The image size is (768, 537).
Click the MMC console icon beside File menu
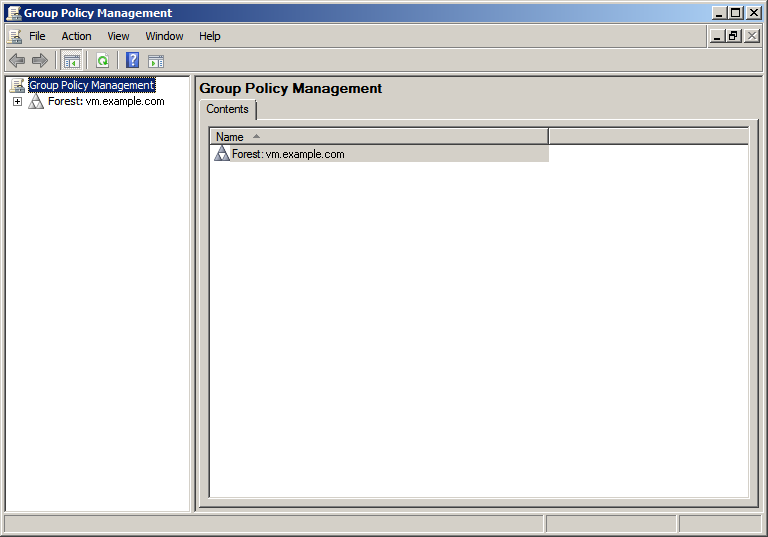(15, 36)
